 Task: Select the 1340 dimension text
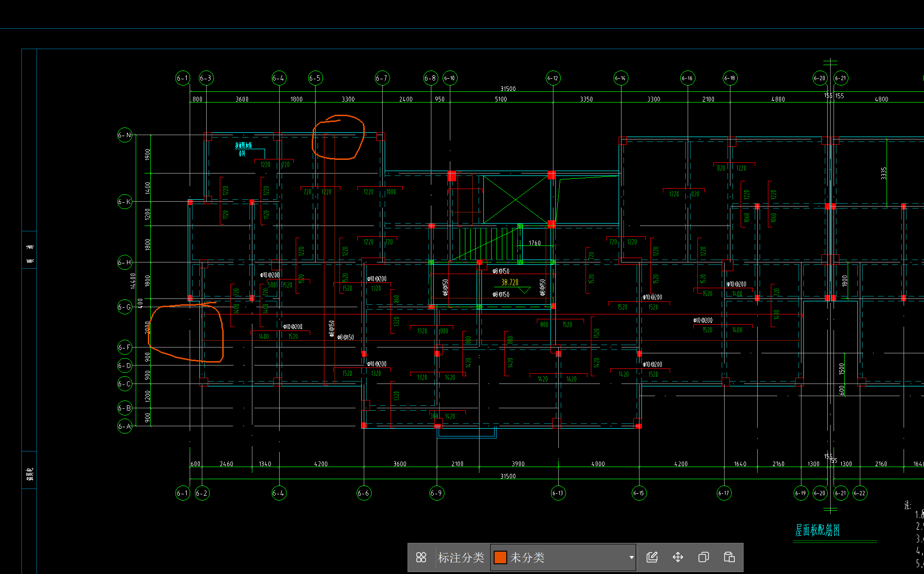[x=265, y=464]
